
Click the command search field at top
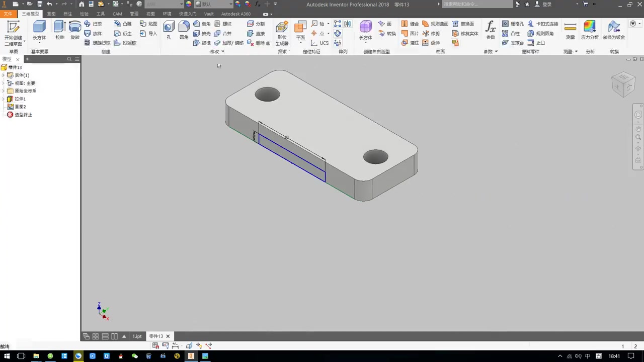[475, 4]
